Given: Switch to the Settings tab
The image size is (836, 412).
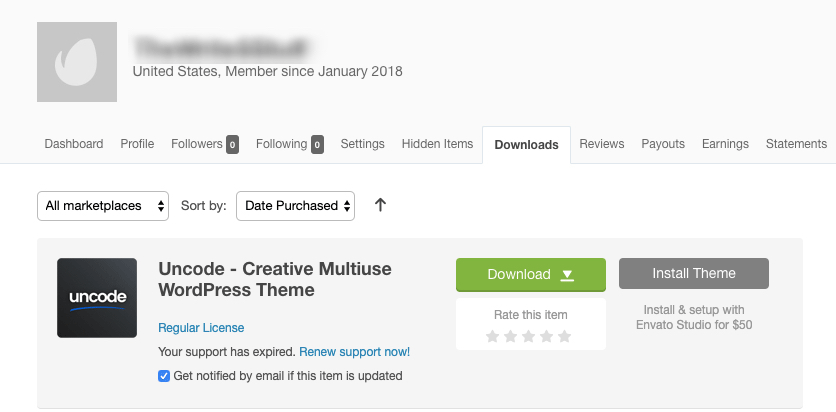Looking at the screenshot, I should 363,144.
